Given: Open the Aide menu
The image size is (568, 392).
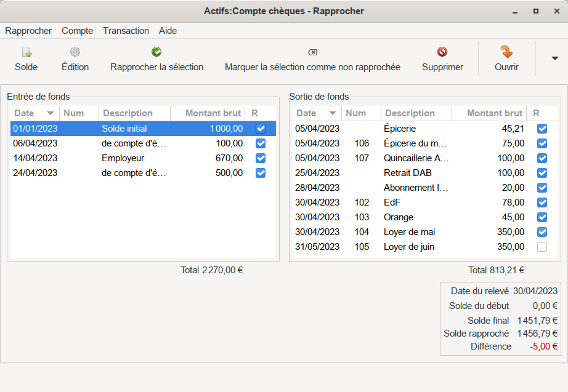Looking at the screenshot, I should click(x=168, y=31).
